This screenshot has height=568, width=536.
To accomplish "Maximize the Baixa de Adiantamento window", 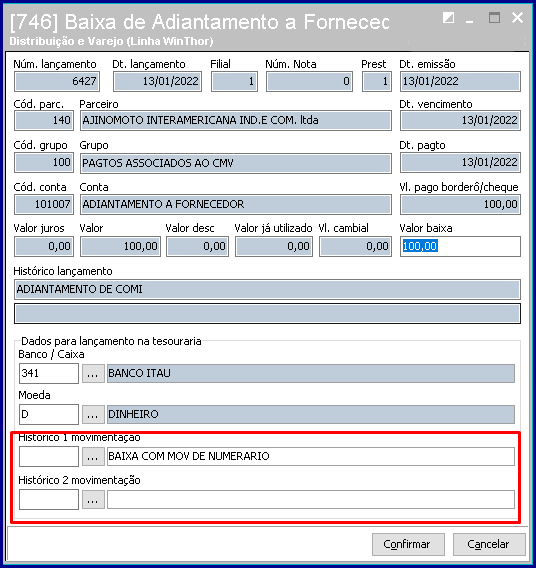I will pyautogui.click(x=494, y=18).
